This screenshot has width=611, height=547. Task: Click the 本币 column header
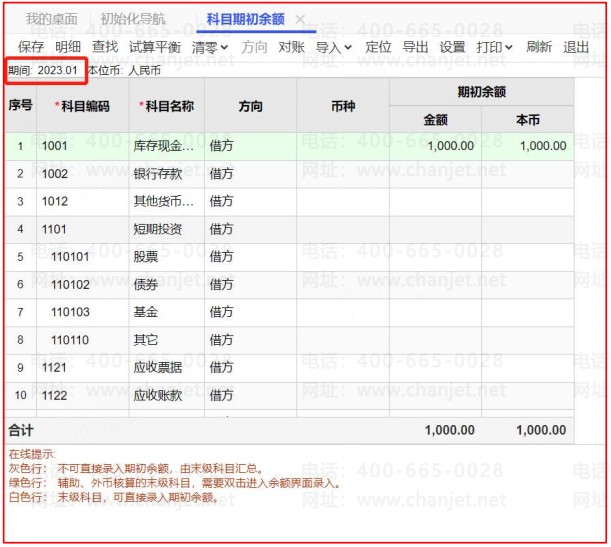pos(528,120)
